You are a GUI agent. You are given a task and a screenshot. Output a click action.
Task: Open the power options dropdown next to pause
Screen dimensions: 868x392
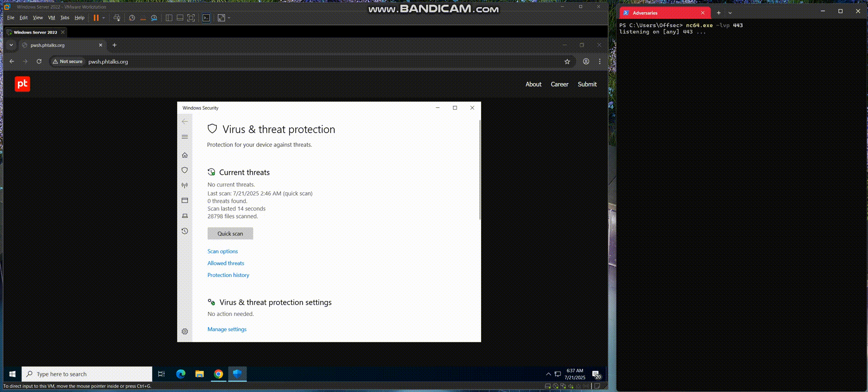(104, 18)
